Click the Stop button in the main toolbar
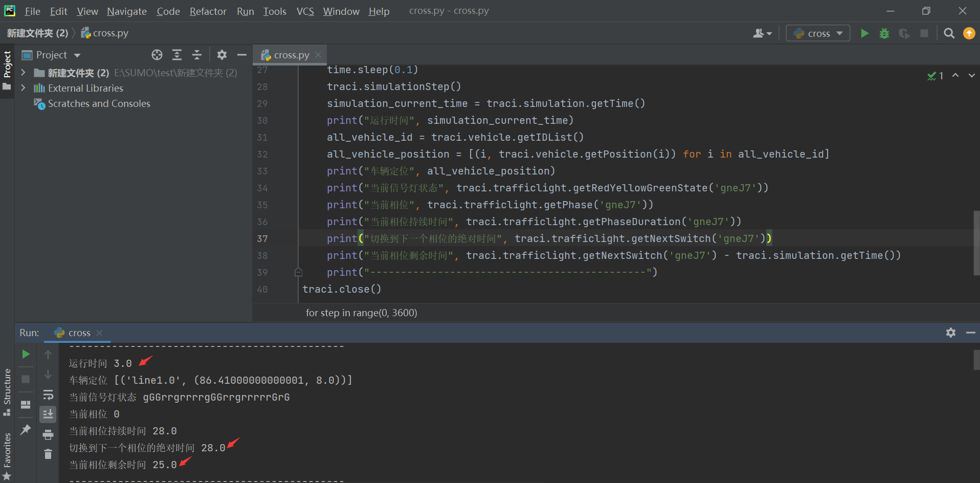 click(924, 33)
